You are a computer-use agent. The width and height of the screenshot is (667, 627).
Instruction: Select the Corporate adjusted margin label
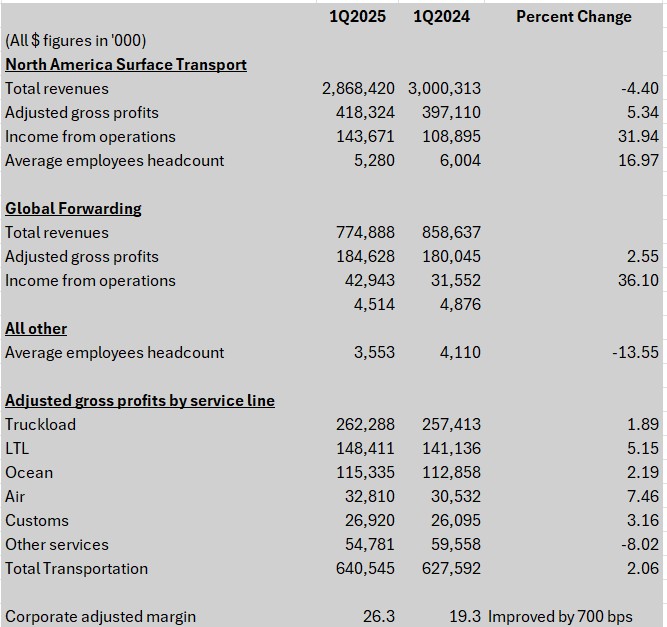[x=101, y=617]
